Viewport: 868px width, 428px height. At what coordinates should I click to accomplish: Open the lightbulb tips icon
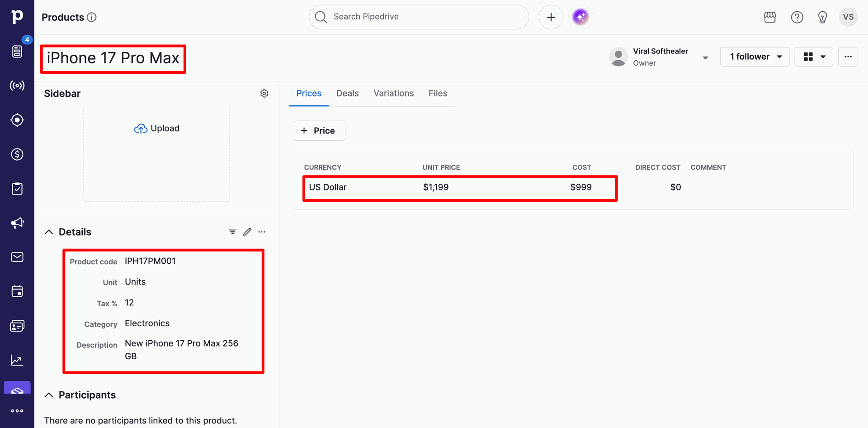[823, 17]
